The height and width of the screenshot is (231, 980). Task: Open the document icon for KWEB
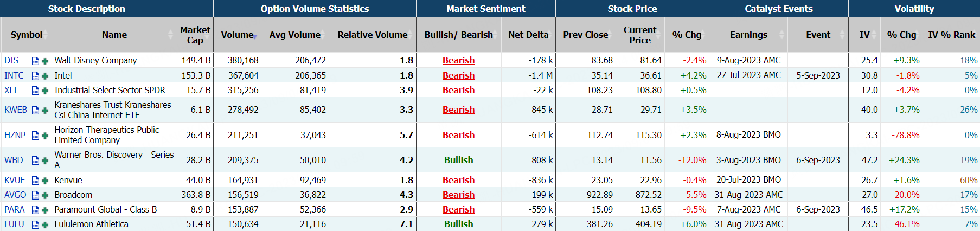point(35,110)
